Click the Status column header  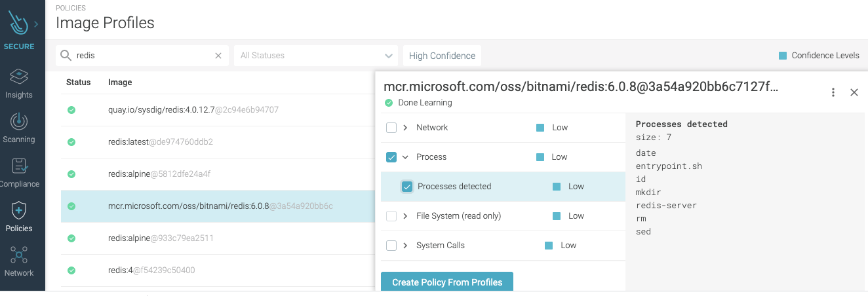click(x=79, y=83)
